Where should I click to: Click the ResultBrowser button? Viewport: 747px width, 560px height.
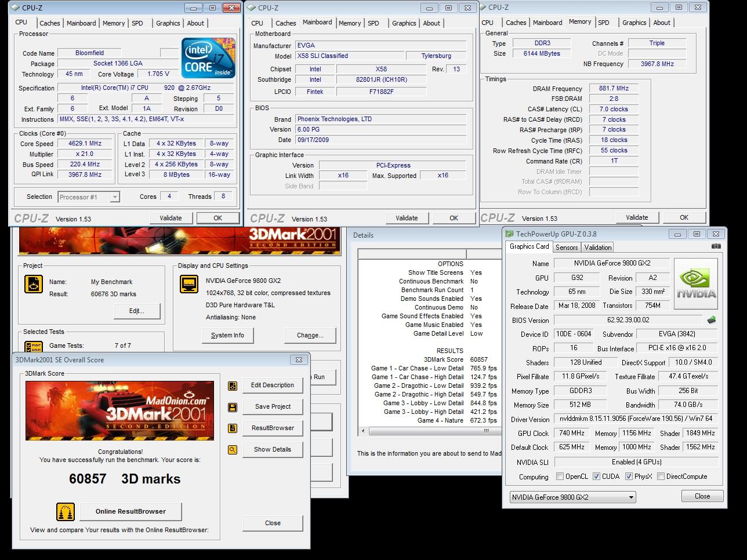point(273,428)
